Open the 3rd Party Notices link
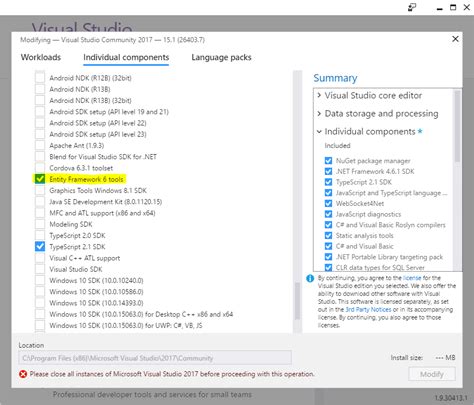 point(368,309)
